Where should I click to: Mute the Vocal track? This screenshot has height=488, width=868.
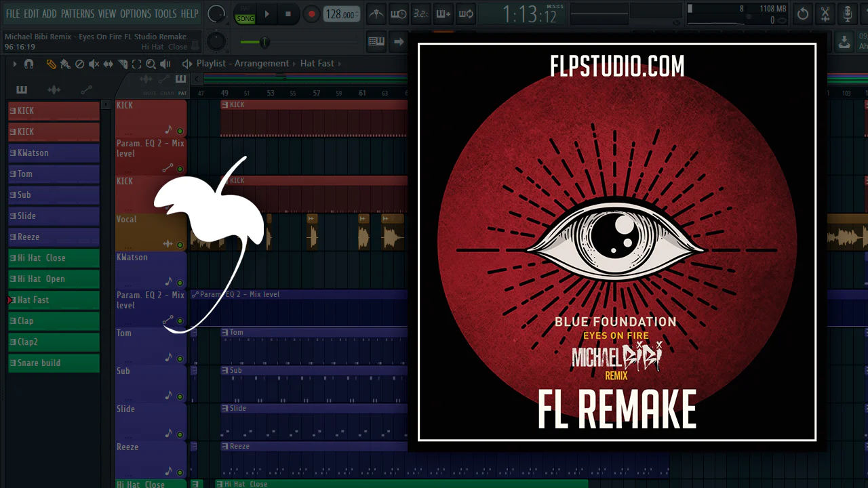[180, 245]
